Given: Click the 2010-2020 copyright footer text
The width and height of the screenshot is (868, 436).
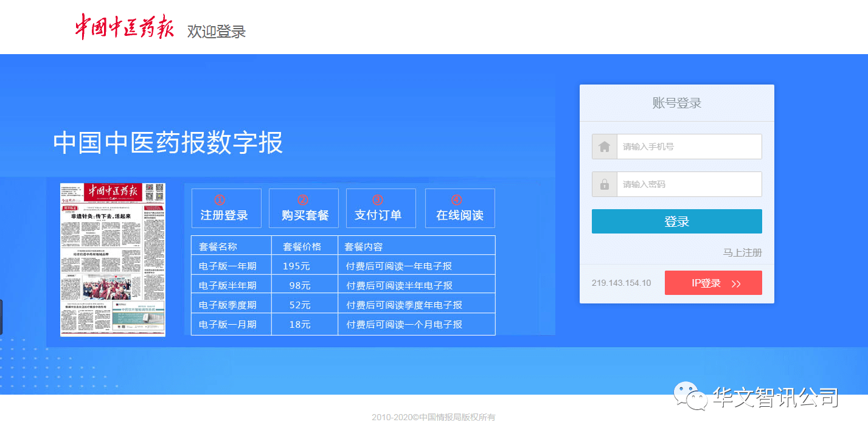Looking at the screenshot, I should [434, 417].
